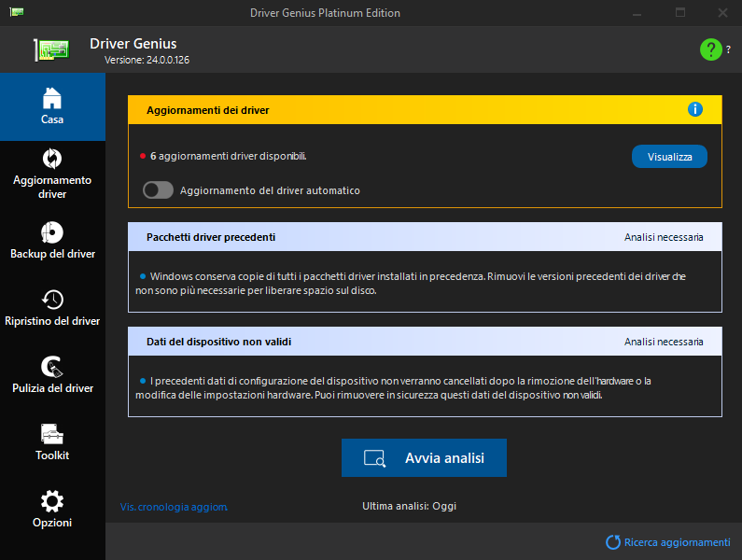Viewport: 742px width, 560px height.
Task: Click the Versione: 24.0.0.126 label
Action: [x=147, y=60]
